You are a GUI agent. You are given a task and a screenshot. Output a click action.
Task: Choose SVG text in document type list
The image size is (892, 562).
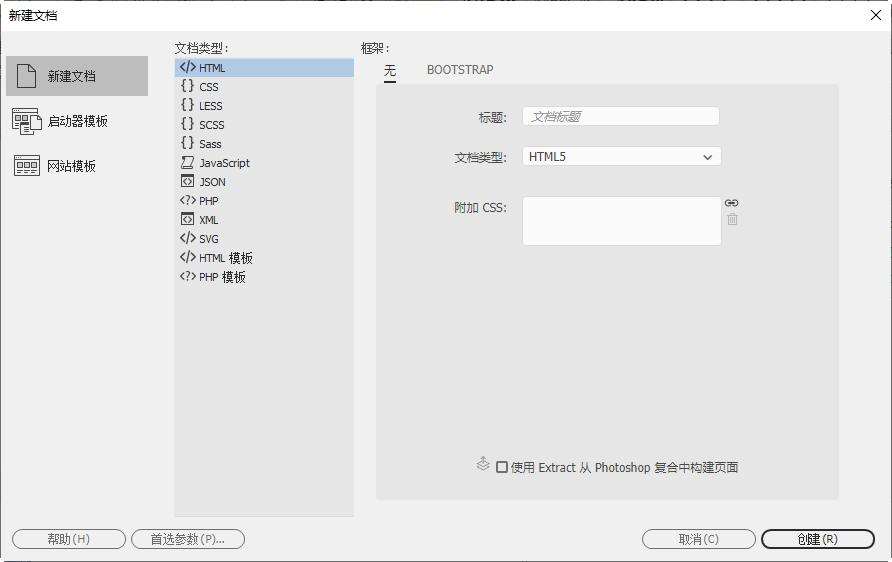tap(209, 239)
